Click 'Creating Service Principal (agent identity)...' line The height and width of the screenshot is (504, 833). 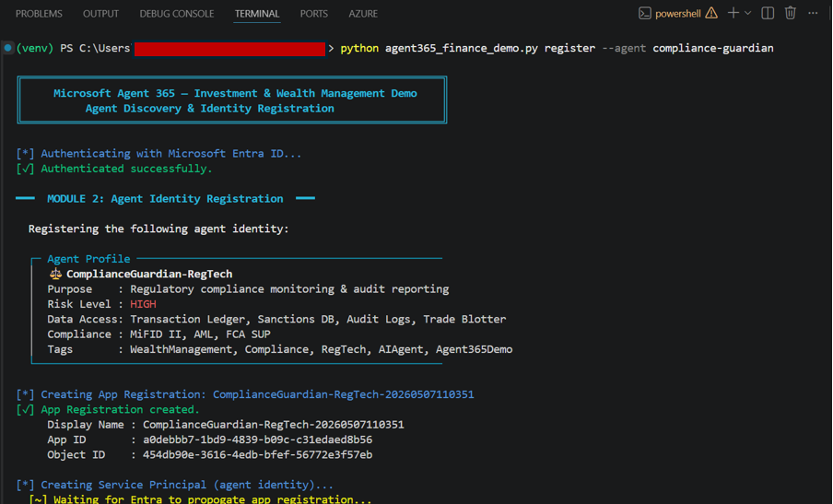pos(187,485)
